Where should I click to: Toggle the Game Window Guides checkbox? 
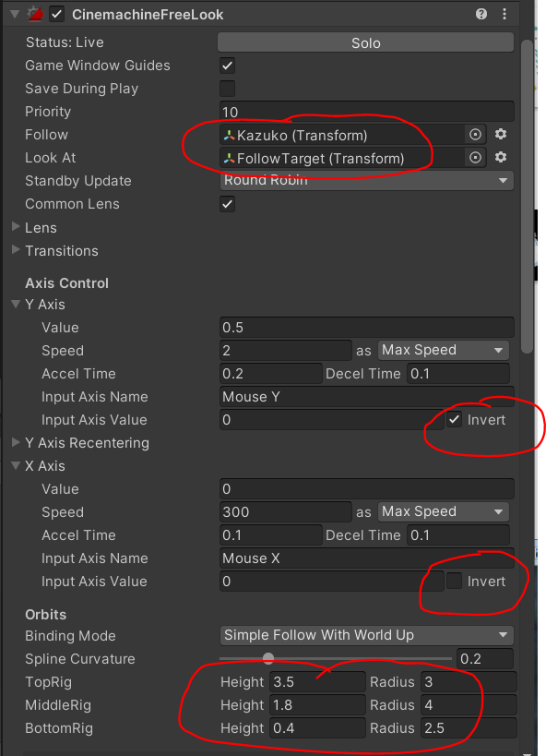(228, 66)
